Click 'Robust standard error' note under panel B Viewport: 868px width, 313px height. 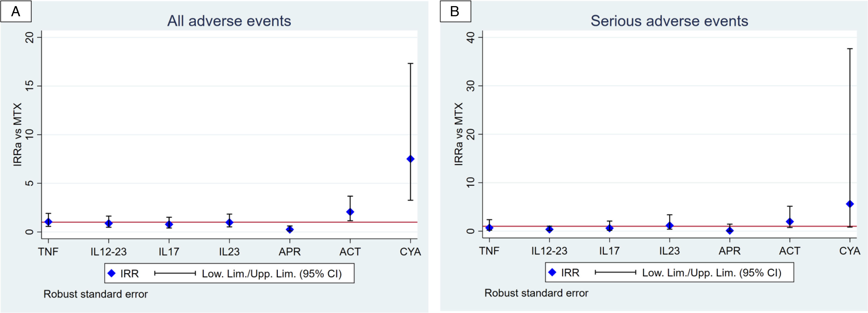point(536,293)
